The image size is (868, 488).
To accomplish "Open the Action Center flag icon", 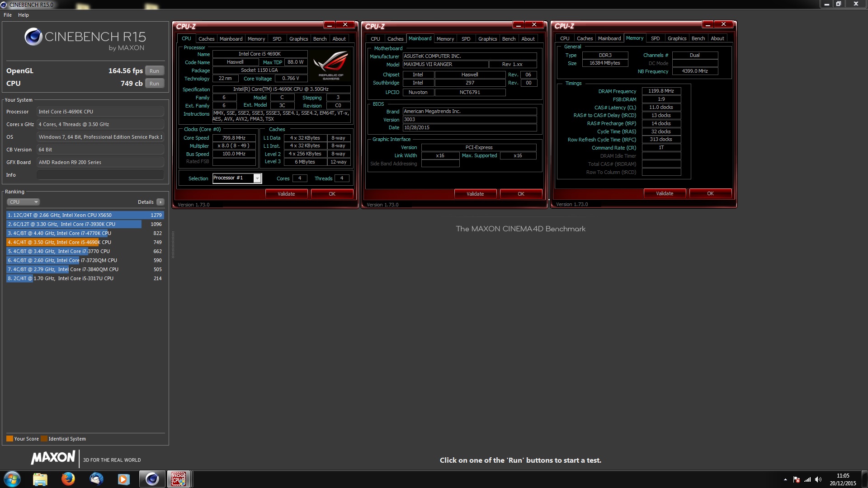I will pyautogui.click(x=797, y=479).
